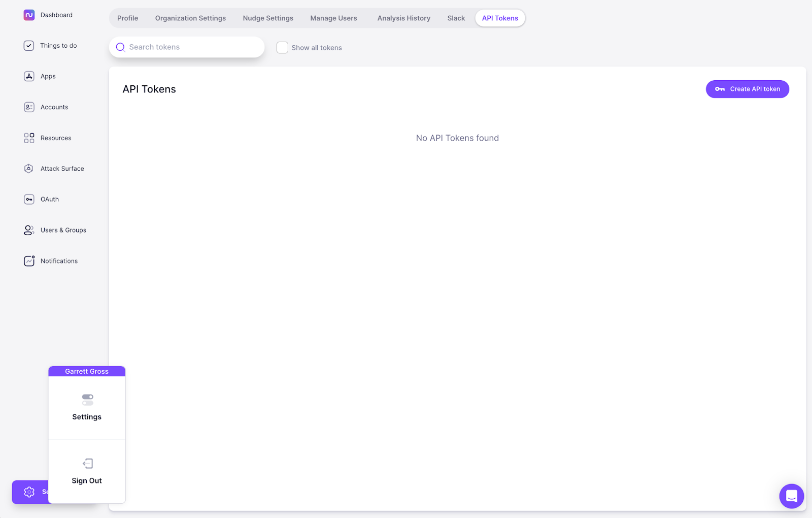Screen dimensions: 812x518
Task: Open Things to do checklist icon
Action: (29, 46)
